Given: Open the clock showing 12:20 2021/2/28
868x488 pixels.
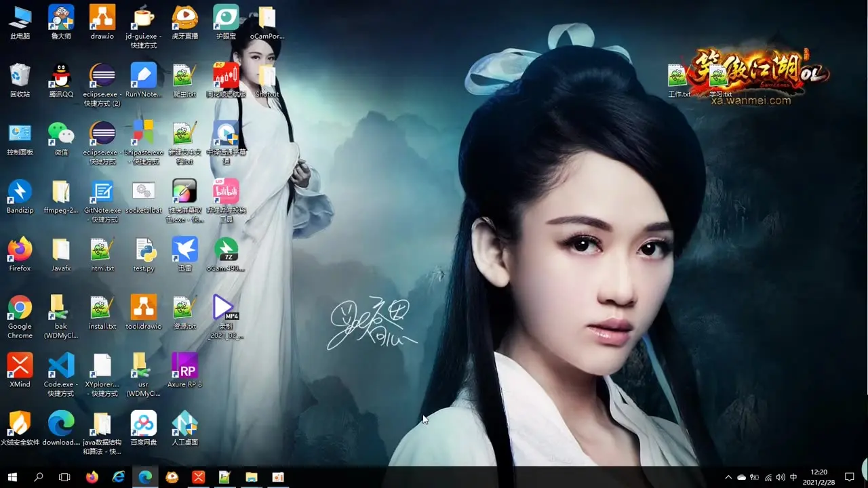Looking at the screenshot, I should [819, 477].
